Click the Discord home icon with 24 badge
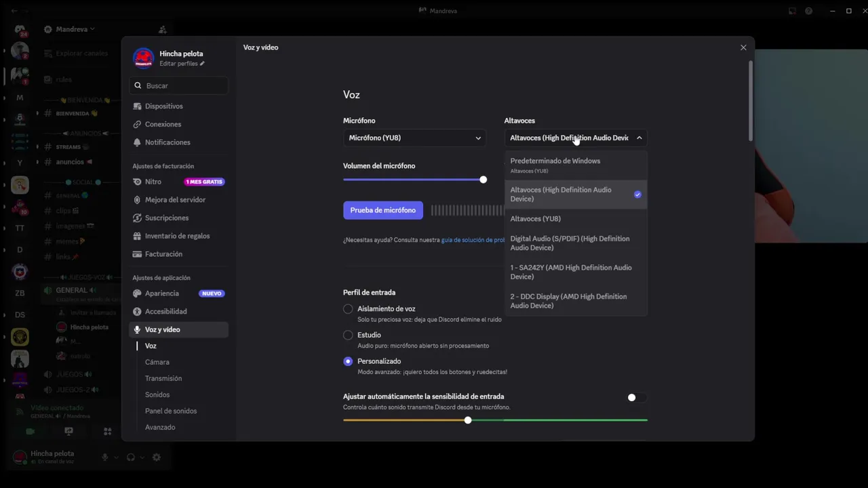The width and height of the screenshot is (868, 488). tap(20, 30)
